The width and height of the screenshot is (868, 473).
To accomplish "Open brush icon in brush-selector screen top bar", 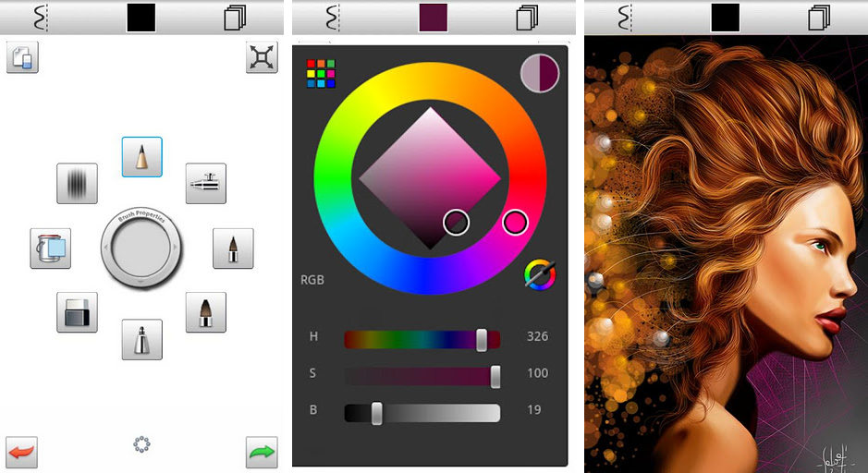I will [40, 18].
